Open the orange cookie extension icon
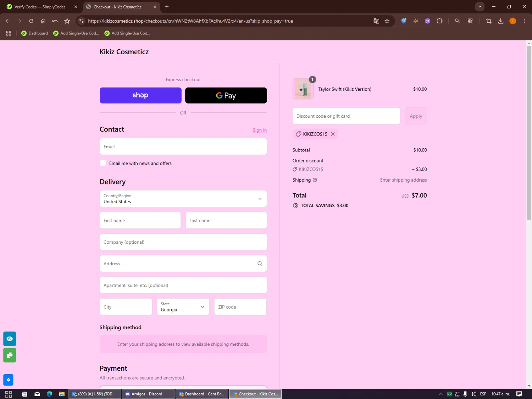The height and width of the screenshot is (399, 532). pyautogui.click(x=416, y=21)
